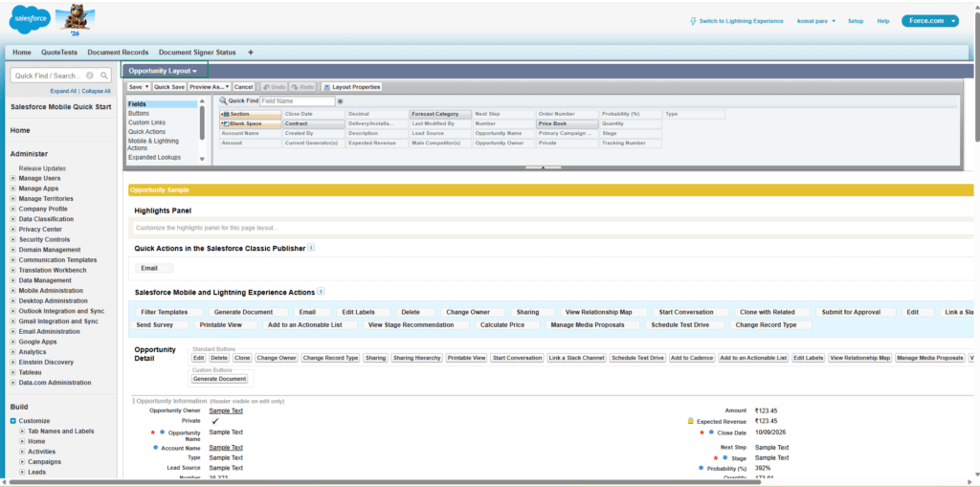980x487 pixels.
Task: Open the komal pare user menu
Action: (x=816, y=21)
